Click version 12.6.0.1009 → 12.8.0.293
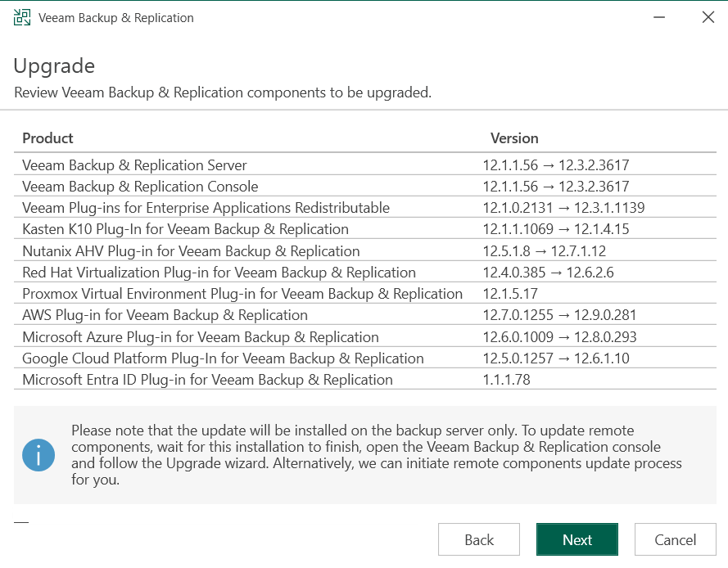This screenshot has height=568, width=728. (559, 336)
